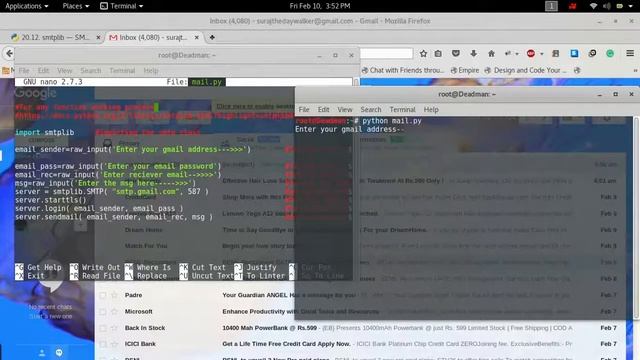Open View menu in front terminal
The image size is (640, 360).
(345, 109)
